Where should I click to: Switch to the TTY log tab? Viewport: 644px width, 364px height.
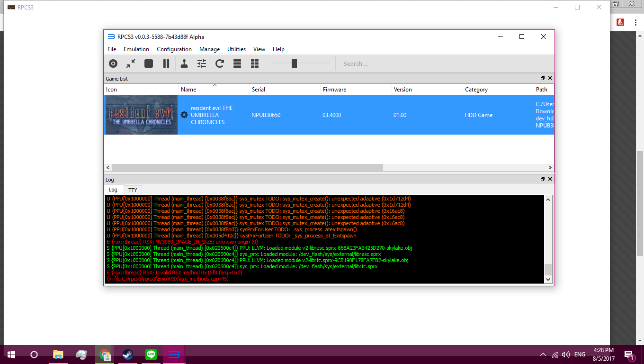(x=133, y=190)
